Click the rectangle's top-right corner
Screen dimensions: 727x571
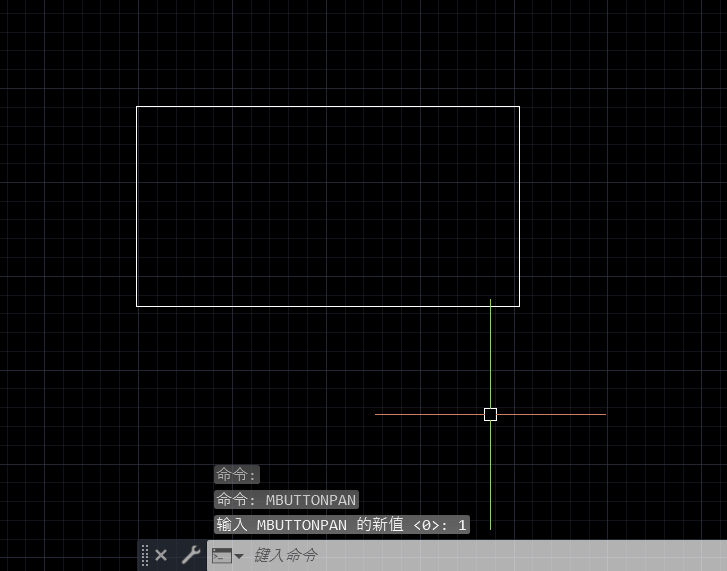[x=519, y=106]
